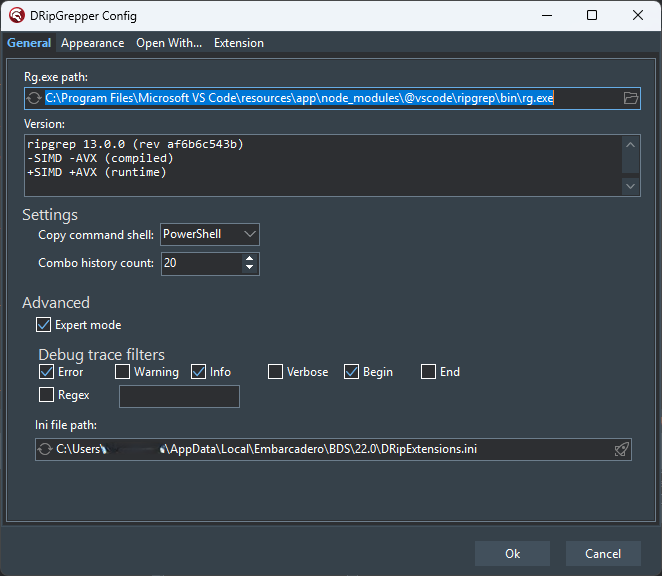Click the 'Version:' label
Screen dimensions: 662x576
pos(44,124)
